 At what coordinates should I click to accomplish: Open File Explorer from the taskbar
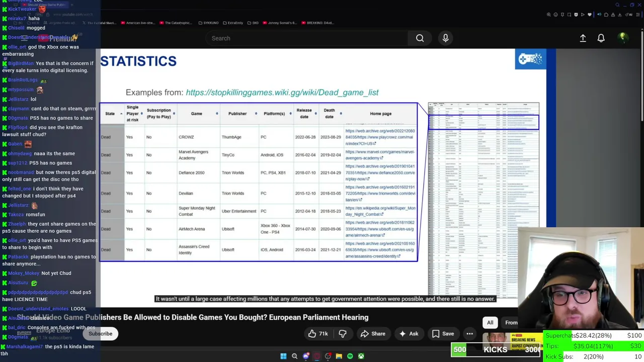pos(339,356)
